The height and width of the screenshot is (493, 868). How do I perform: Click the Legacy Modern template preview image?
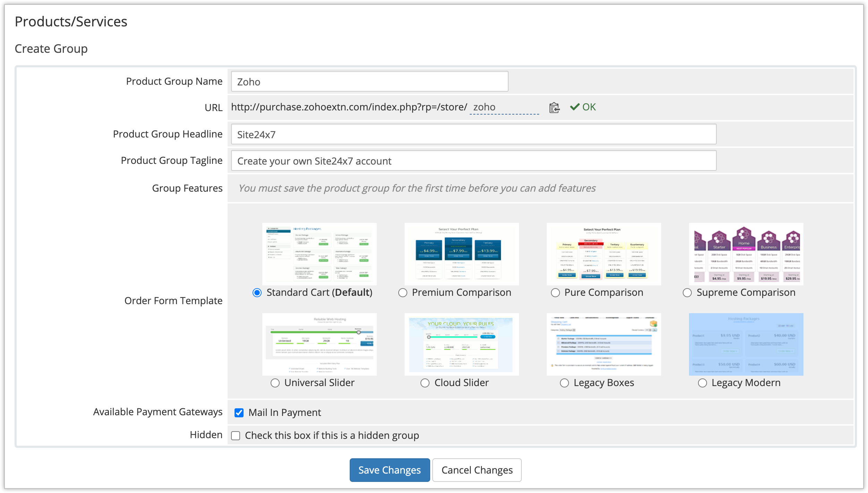(746, 344)
